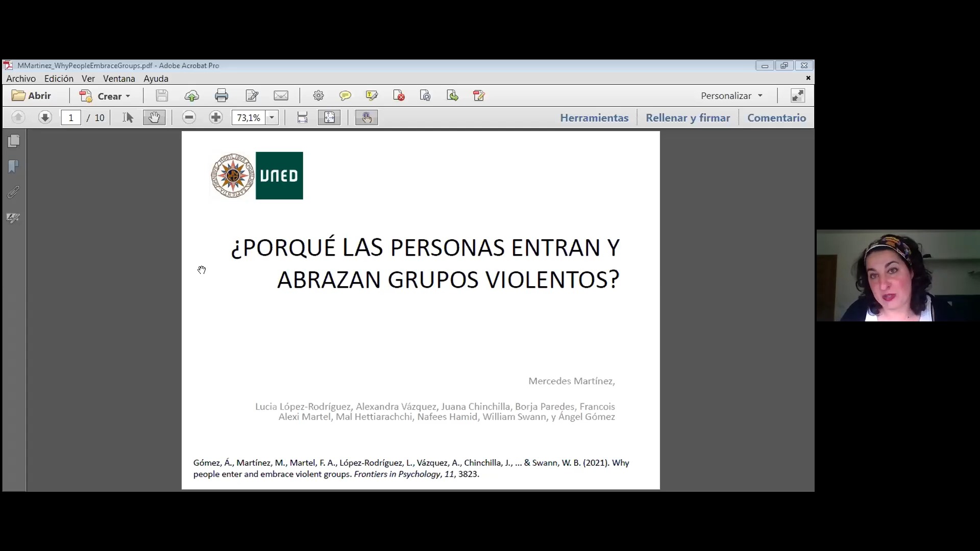Toggle the Hand tool
The image size is (980, 551).
tap(154, 118)
